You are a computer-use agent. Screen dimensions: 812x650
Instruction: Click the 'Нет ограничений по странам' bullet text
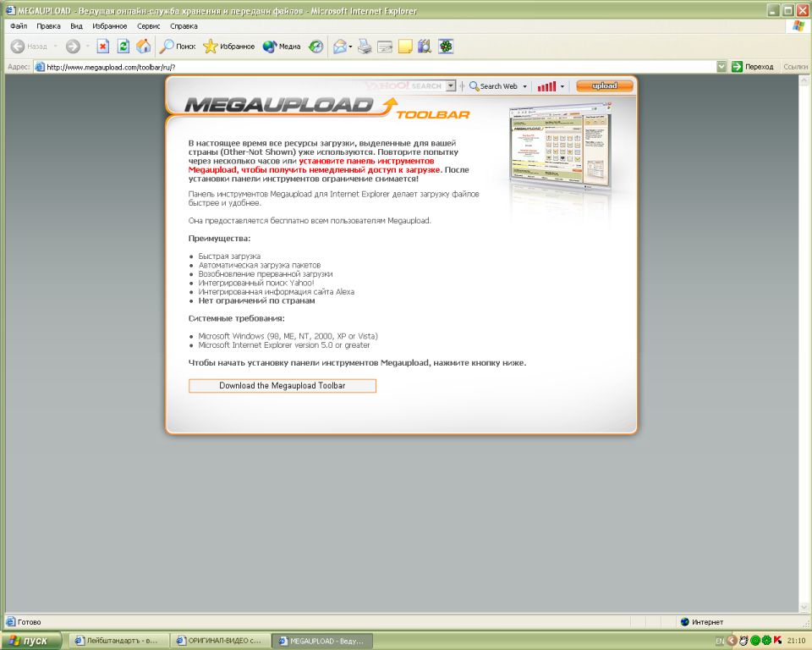(x=256, y=300)
